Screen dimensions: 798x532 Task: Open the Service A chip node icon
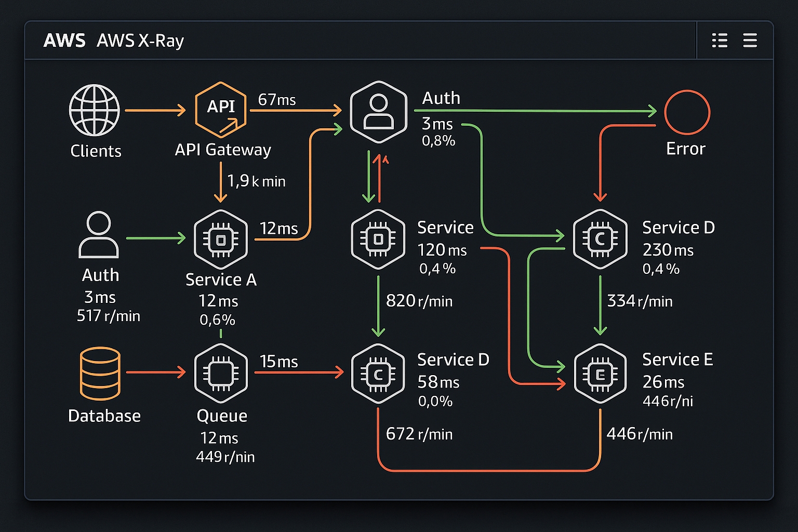point(221,240)
